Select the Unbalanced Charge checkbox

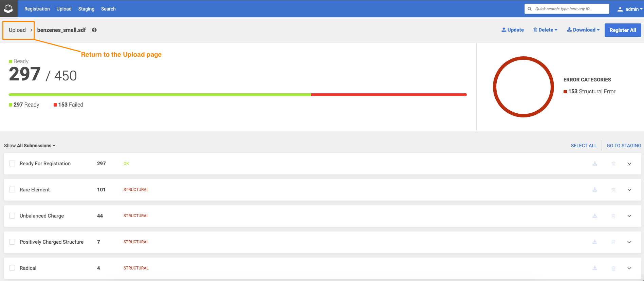point(12,216)
